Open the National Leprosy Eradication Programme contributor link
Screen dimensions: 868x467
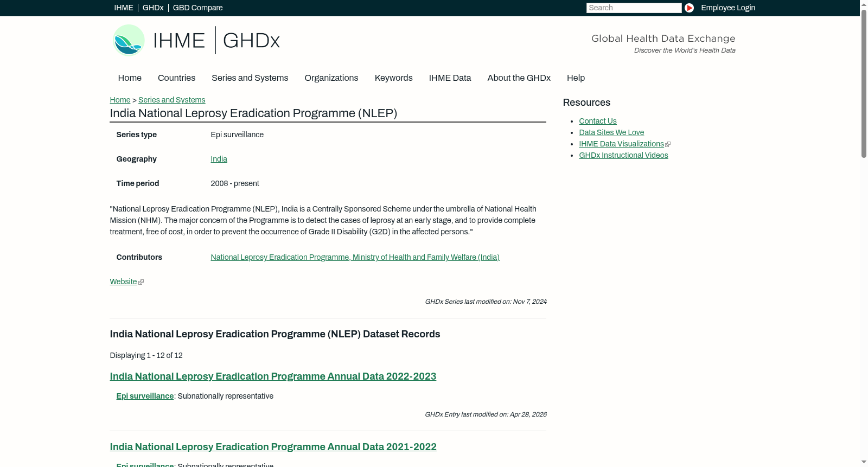[x=355, y=257]
